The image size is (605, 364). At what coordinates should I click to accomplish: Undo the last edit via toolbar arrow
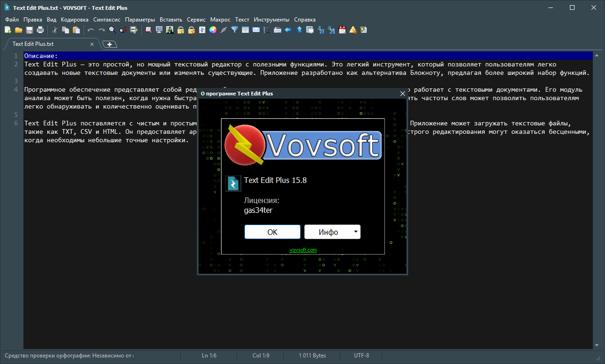91,30
